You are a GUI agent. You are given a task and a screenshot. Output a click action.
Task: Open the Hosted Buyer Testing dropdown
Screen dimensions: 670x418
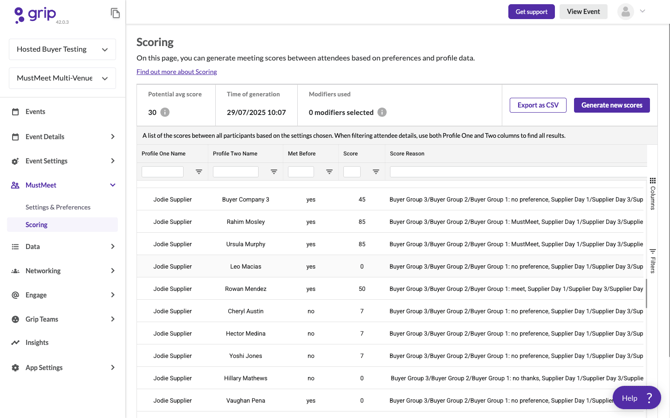click(62, 50)
